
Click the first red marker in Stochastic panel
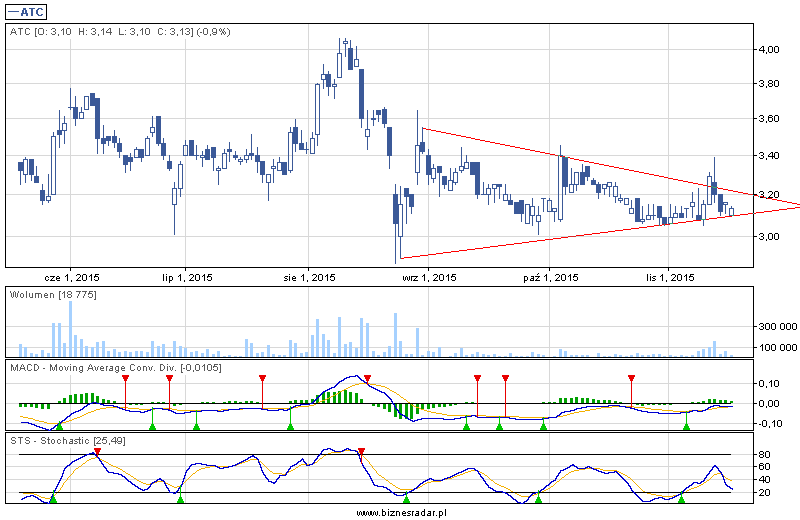point(97,452)
